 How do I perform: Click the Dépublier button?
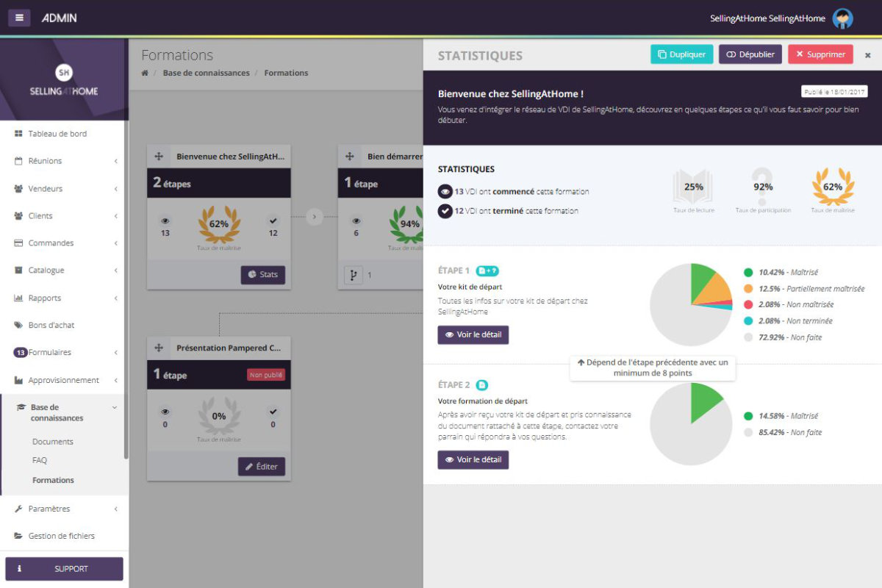[x=750, y=54]
